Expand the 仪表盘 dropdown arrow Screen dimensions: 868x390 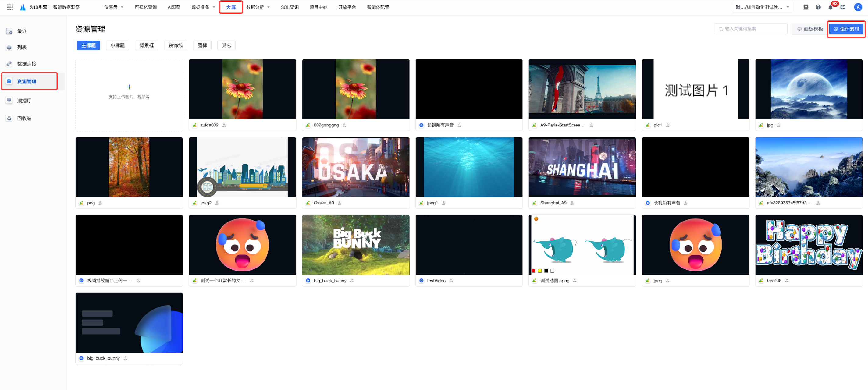tap(122, 7)
